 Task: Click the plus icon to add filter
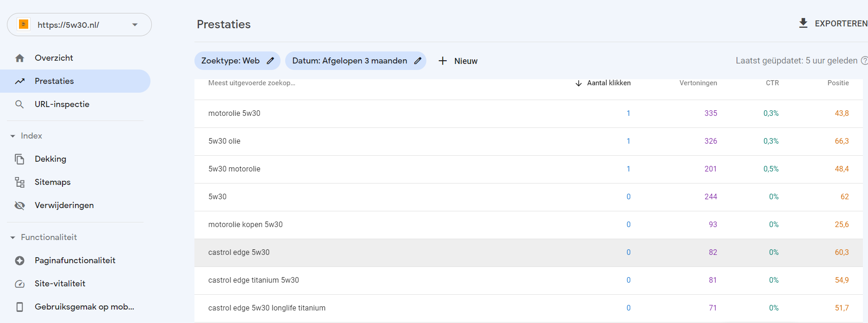pyautogui.click(x=443, y=61)
